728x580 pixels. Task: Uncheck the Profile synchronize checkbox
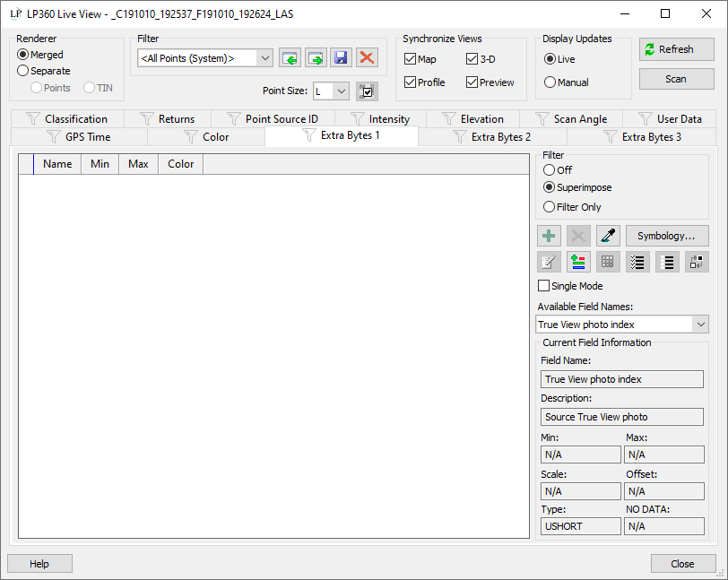[x=425, y=82]
